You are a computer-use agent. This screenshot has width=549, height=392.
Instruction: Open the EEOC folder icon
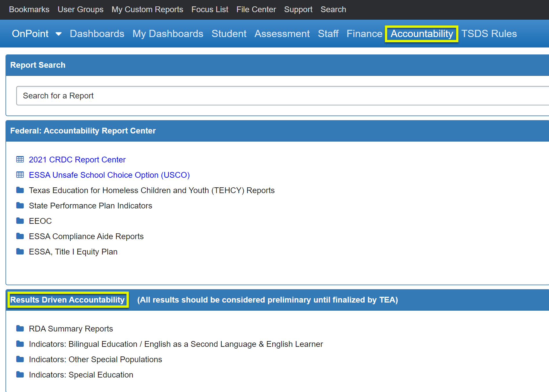click(20, 221)
